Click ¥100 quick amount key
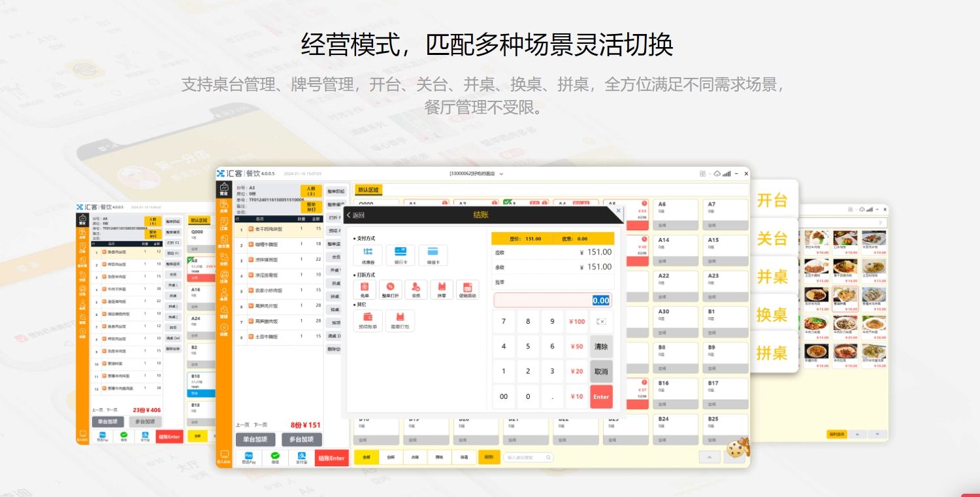This screenshot has width=980, height=497. pyautogui.click(x=577, y=321)
